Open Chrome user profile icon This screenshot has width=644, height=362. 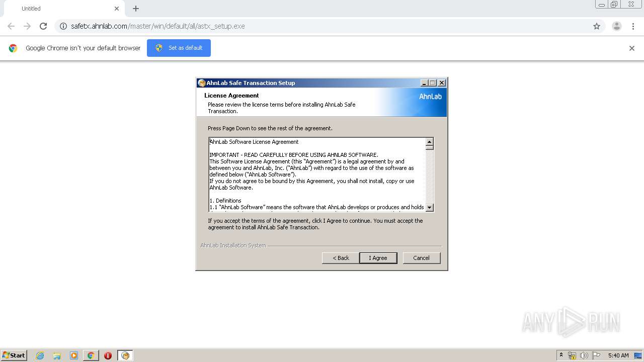pyautogui.click(x=617, y=26)
